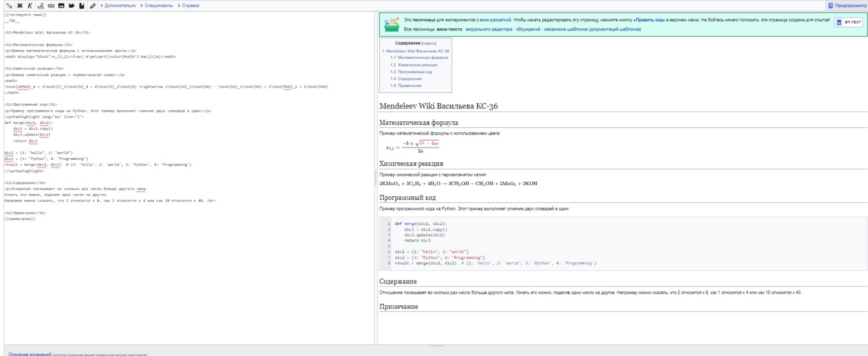Image resolution: width=868 pixels, height=356 pixels.
Task: Open визуального редактора sandbox link
Action: click(x=489, y=29)
